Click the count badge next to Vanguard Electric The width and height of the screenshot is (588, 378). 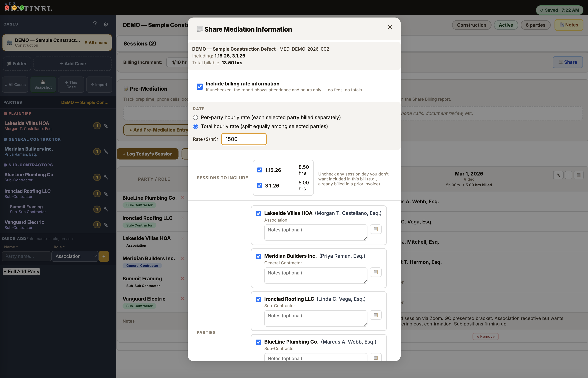pos(97,225)
